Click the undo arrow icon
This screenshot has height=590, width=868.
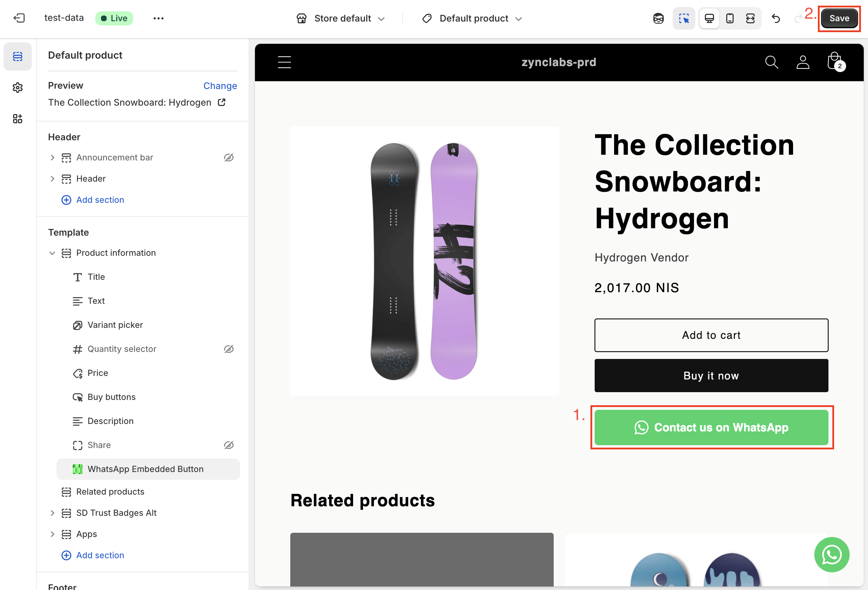(776, 18)
